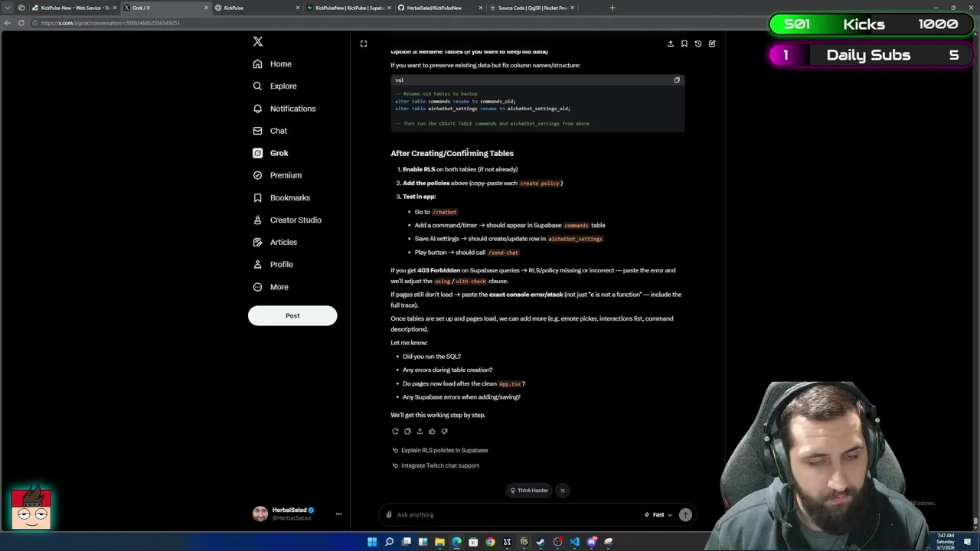Image resolution: width=980 pixels, height=551 pixels.
Task: Click the More circle icon
Action: [x=257, y=287]
